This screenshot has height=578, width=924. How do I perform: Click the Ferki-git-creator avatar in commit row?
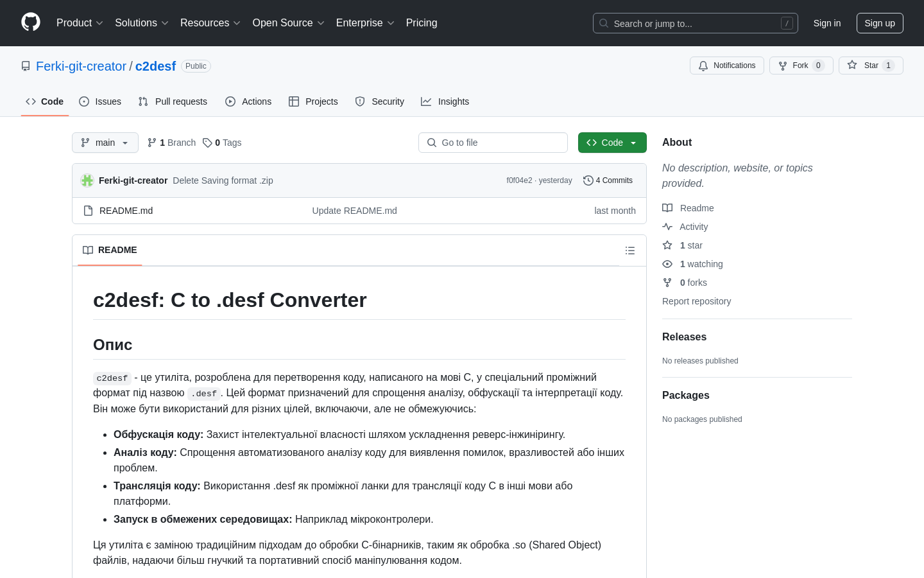pos(87,180)
